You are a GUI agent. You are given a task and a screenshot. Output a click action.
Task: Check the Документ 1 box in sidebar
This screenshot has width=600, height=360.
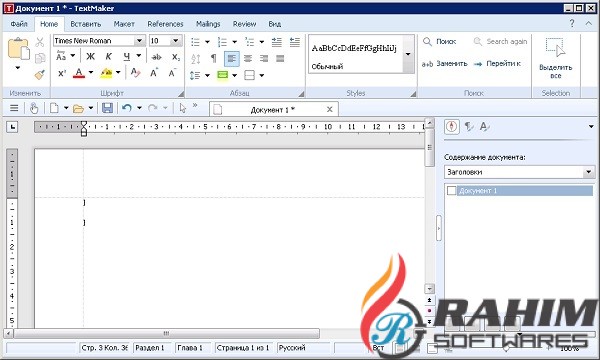(x=452, y=191)
